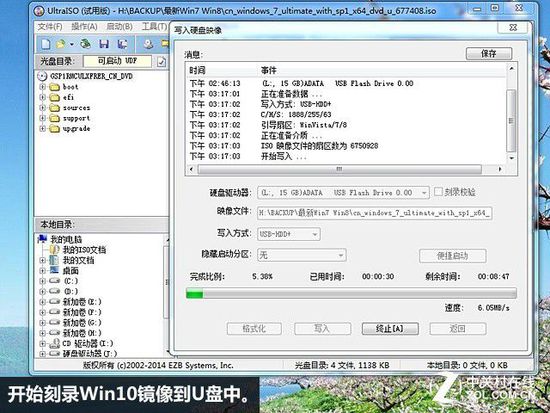Click the 便捷启动 button
Viewport: 550px width, 413px height.
(452, 256)
